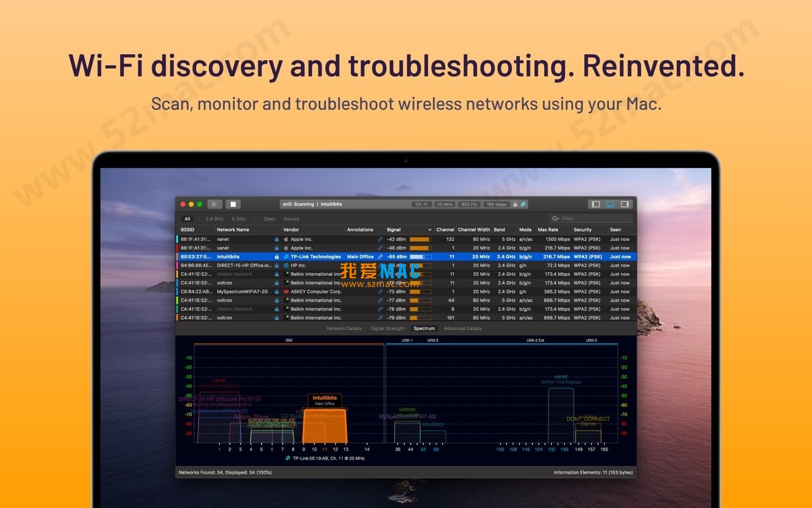Edit annotation pencil in the -46 dBm row
Viewport: 812px width, 508px height.
(380, 248)
